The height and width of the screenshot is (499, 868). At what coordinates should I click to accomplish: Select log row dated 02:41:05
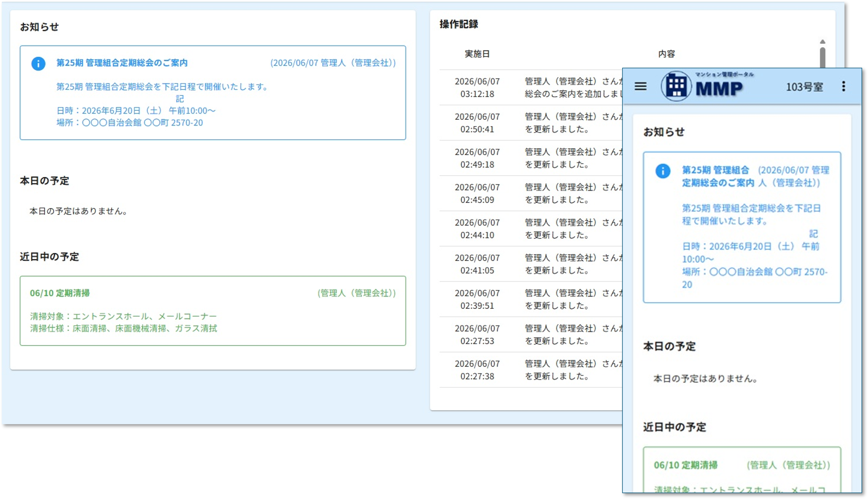(x=531, y=264)
